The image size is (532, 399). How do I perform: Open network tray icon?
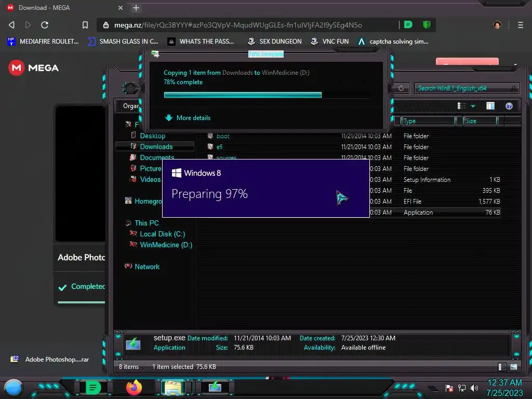pos(462,388)
